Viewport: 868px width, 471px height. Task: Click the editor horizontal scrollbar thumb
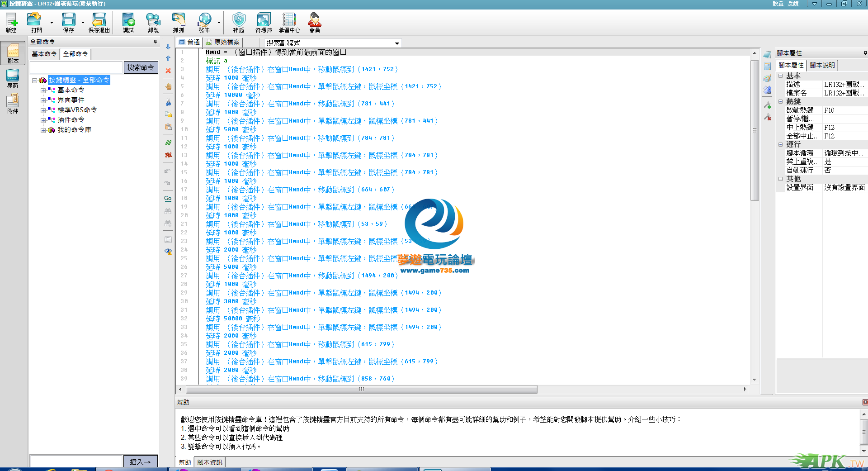pos(362,389)
